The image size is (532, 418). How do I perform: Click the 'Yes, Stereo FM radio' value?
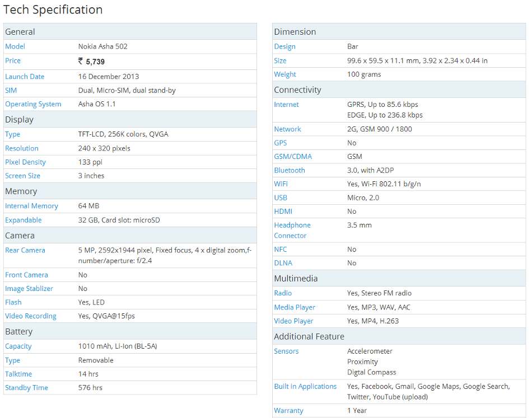click(379, 293)
